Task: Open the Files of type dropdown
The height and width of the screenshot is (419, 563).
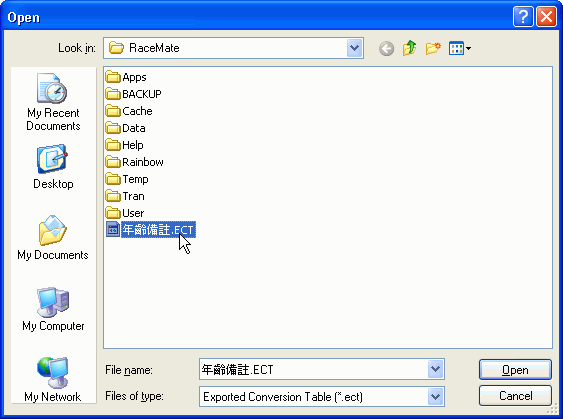Action: tap(436, 397)
